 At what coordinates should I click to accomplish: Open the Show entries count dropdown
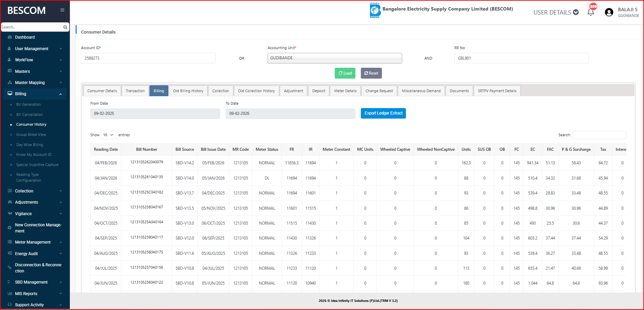pyautogui.click(x=109, y=135)
